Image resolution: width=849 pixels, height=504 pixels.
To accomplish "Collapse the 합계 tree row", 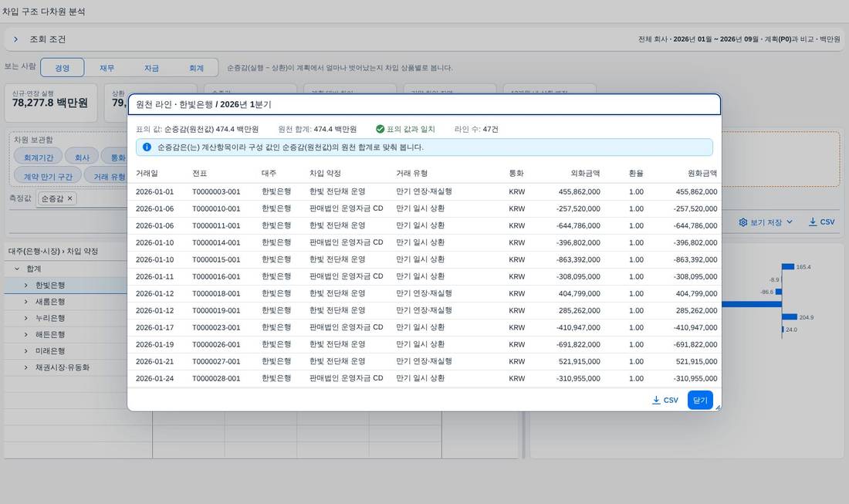I will pyautogui.click(x=17, y=269).
